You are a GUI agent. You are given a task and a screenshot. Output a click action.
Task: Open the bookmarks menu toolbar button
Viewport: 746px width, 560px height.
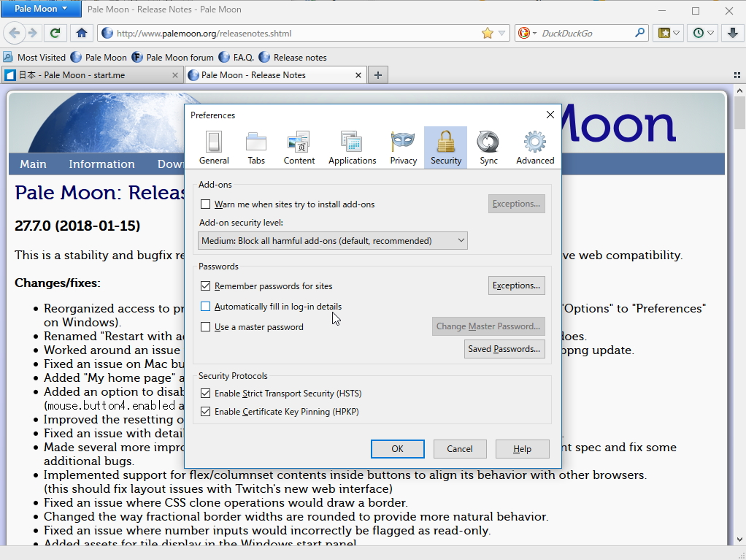[x=669, y=33]
